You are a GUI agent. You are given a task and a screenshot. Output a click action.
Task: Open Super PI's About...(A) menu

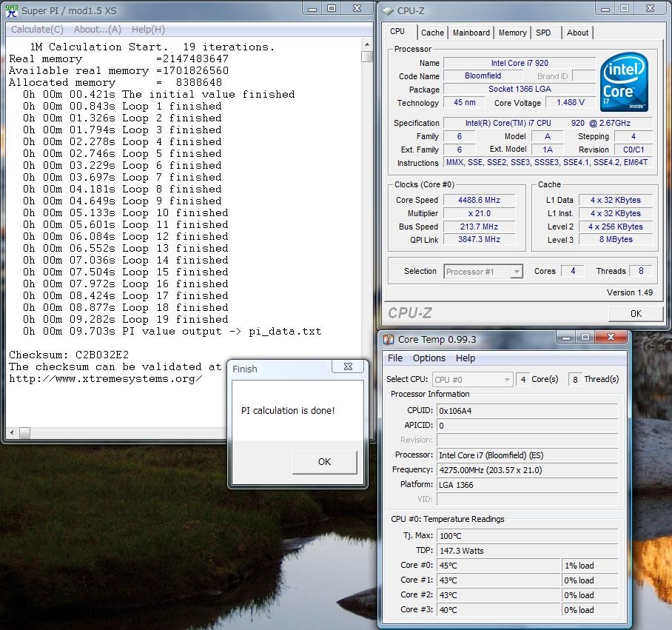pos(98,30)
